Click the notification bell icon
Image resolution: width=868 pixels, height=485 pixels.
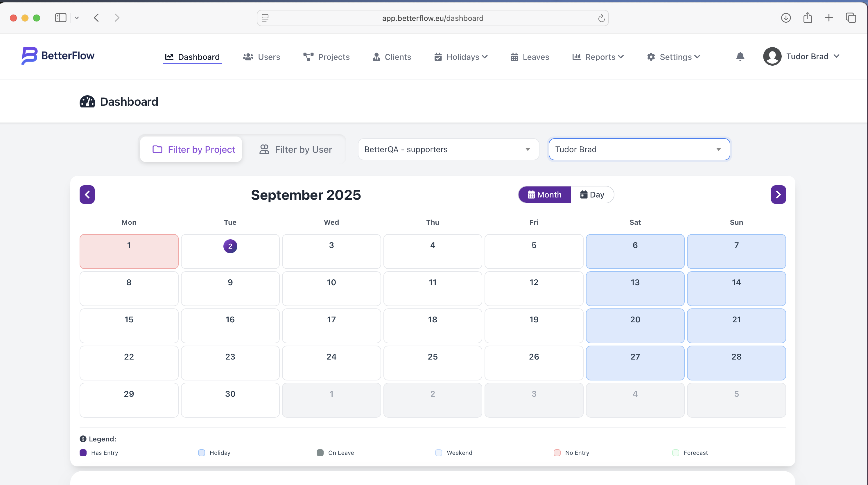pyautogui.click(x=740, y=56)
